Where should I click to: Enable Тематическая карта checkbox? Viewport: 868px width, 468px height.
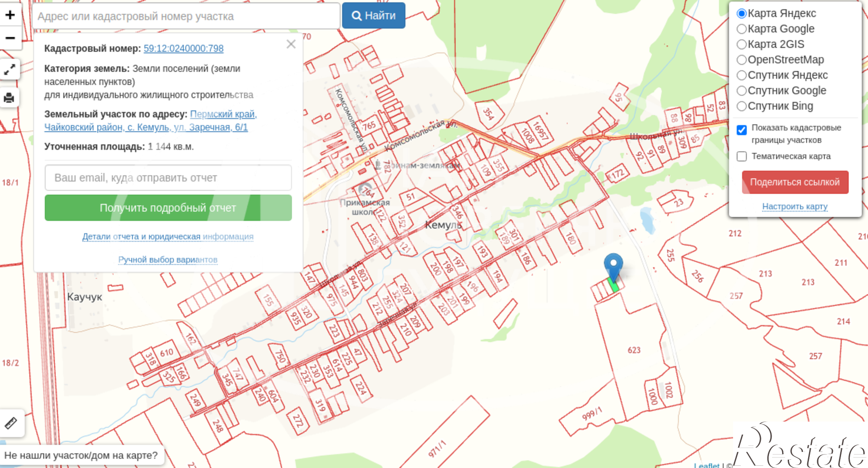[742, 156]
